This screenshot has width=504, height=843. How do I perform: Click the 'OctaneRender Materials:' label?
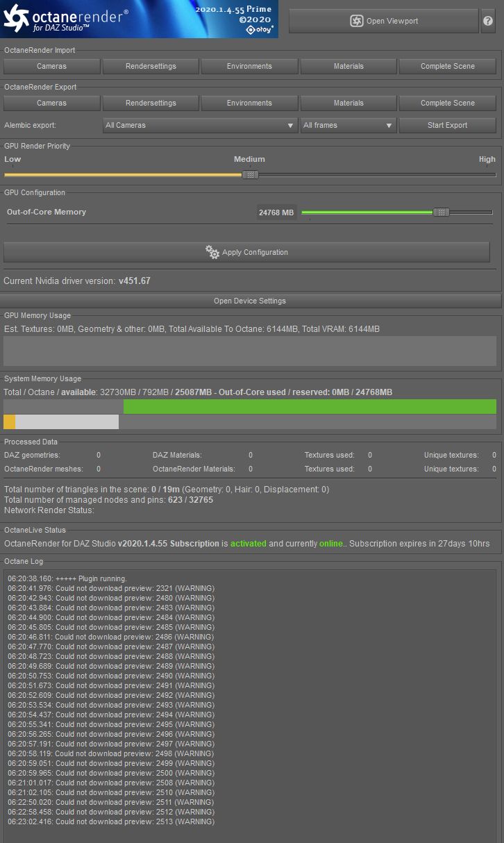pos(194,469)
